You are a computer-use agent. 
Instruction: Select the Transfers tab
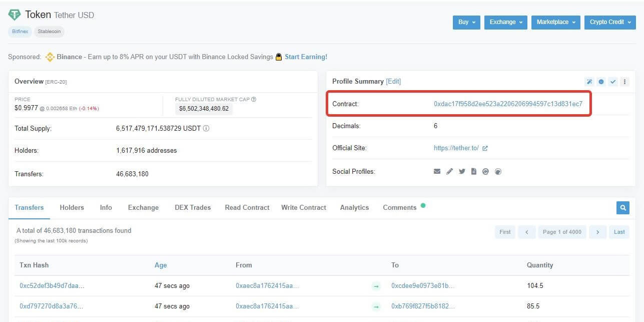29,207
